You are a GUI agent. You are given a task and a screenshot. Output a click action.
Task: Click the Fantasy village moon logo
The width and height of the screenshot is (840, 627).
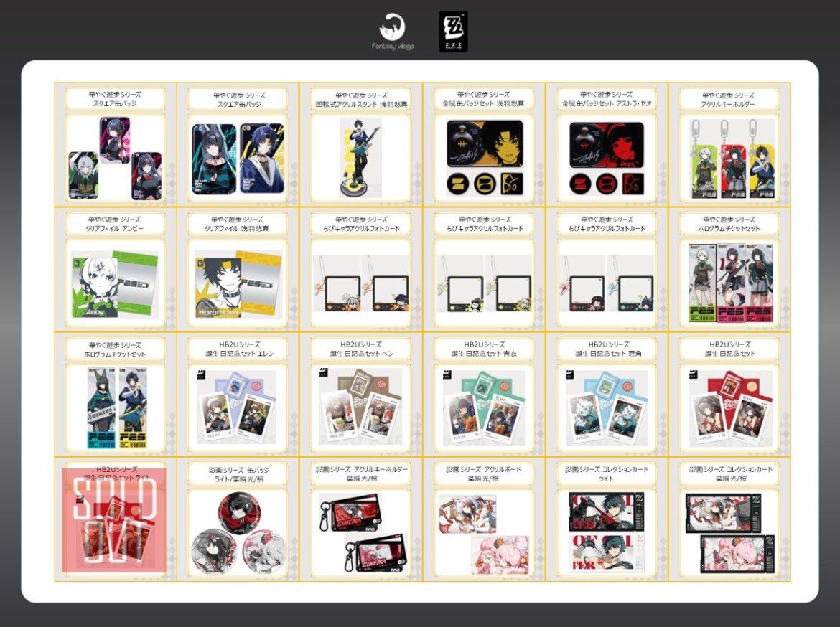pos(393,32)
